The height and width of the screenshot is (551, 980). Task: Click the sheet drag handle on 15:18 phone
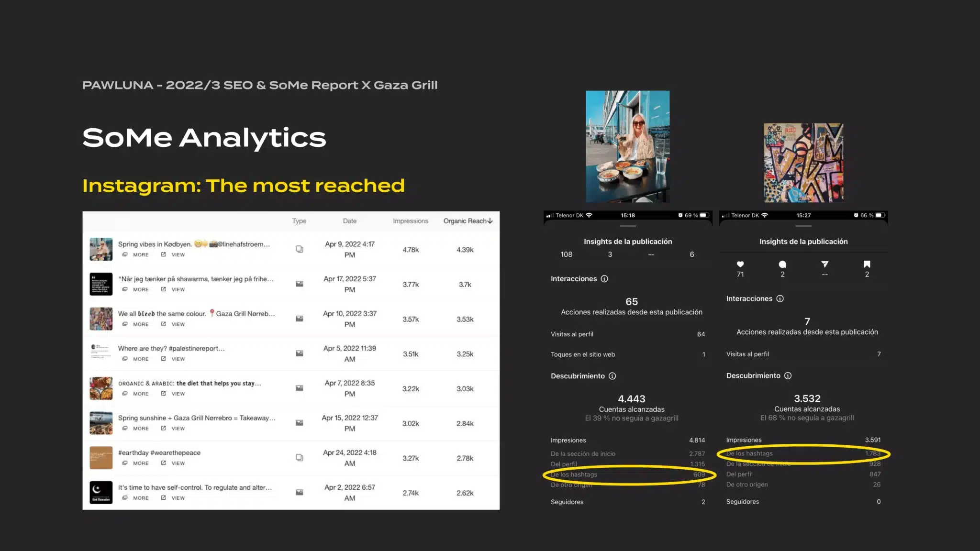(628, 226)
